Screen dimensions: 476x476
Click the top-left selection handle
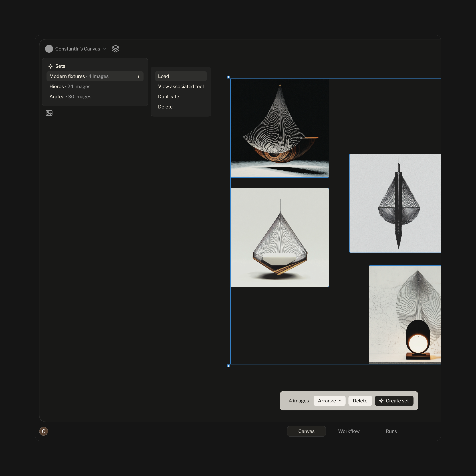tap(228, 77)
